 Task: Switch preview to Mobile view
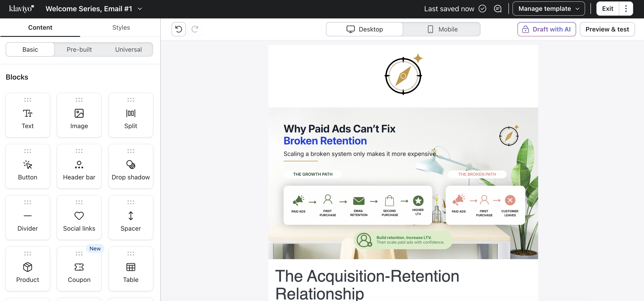point(442,29)
